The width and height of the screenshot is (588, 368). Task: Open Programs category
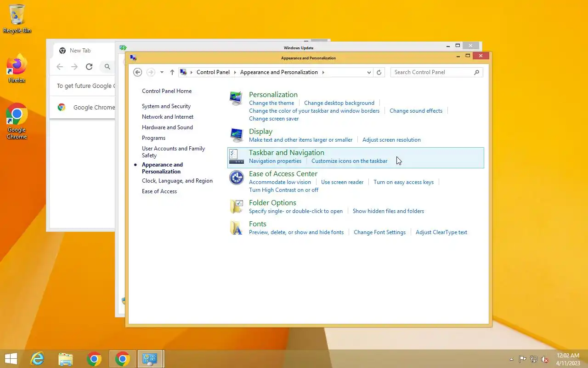coord(153,138)
